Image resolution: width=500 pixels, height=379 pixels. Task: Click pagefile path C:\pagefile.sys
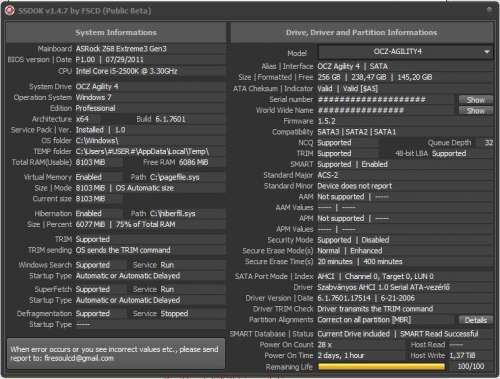tap(174, 177)
